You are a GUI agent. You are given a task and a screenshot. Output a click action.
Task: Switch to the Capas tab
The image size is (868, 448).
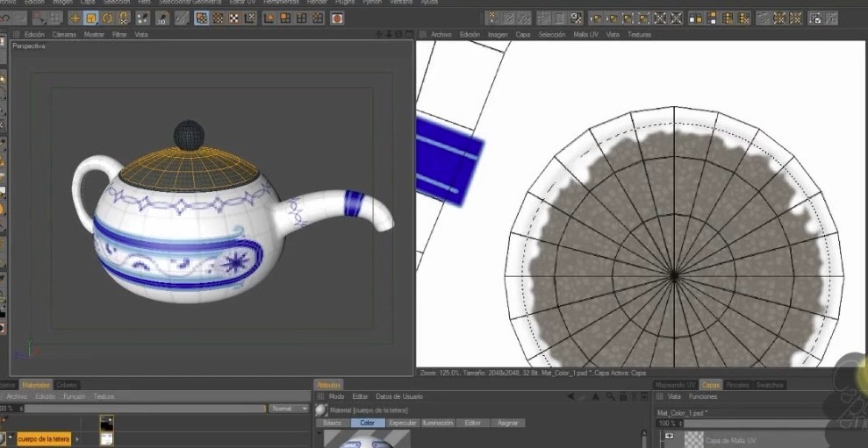711,385
